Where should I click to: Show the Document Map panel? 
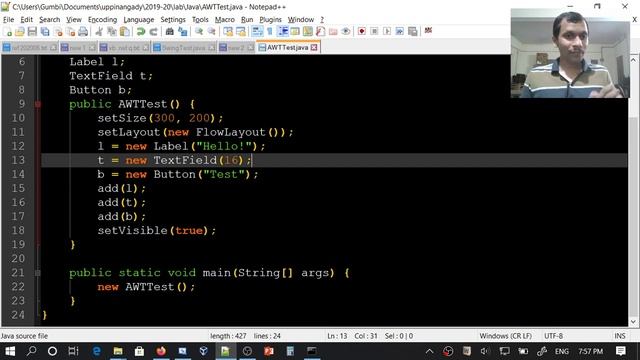[x=308, y=31]
